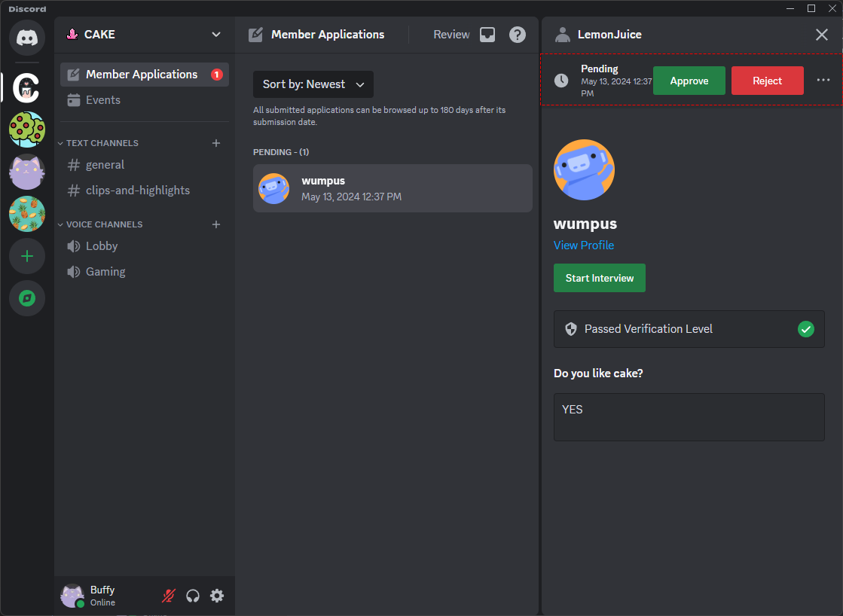Open the Review inbox icon
This screenshot has width=843, height=616.
(487, 34)
